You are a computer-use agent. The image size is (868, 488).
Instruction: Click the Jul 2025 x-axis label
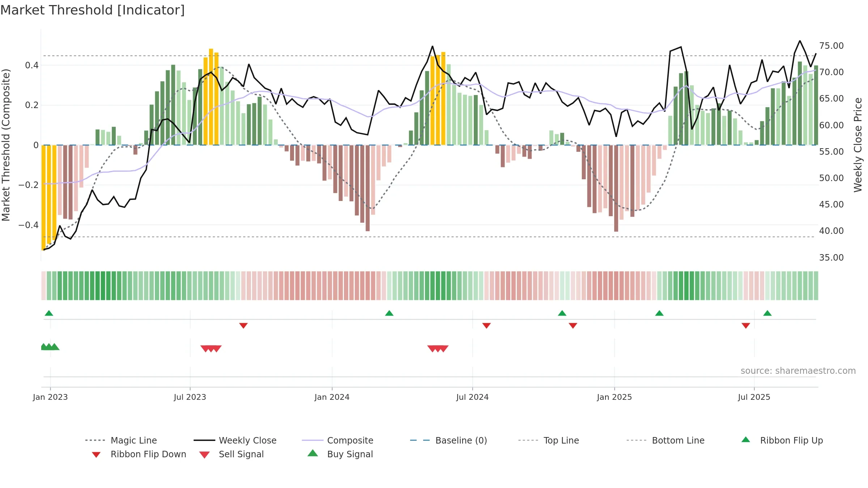pos(754,397)
